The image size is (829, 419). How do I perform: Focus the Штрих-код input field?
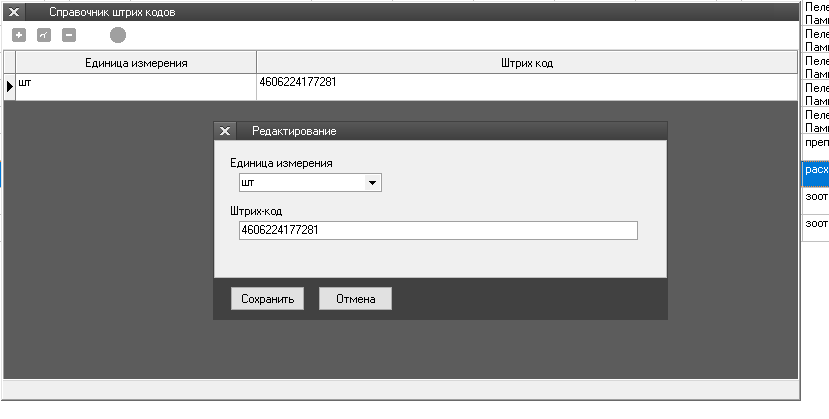pyautogui.click(x=437, y=231)
